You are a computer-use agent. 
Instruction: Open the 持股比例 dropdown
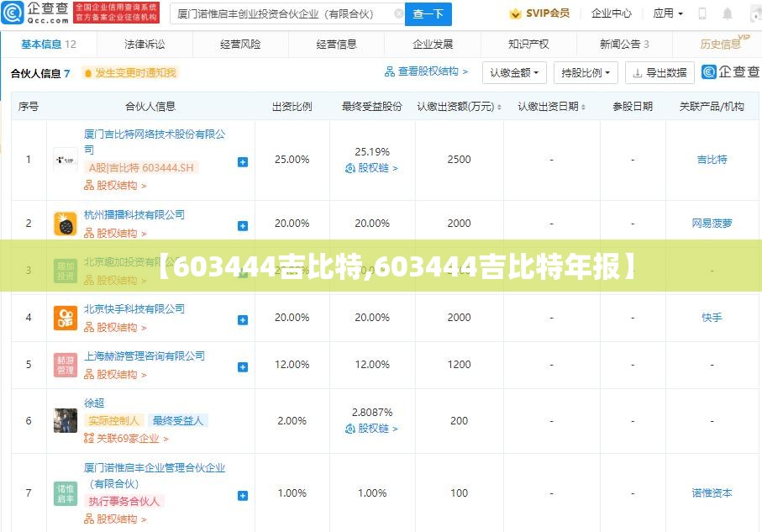[586, 73]
